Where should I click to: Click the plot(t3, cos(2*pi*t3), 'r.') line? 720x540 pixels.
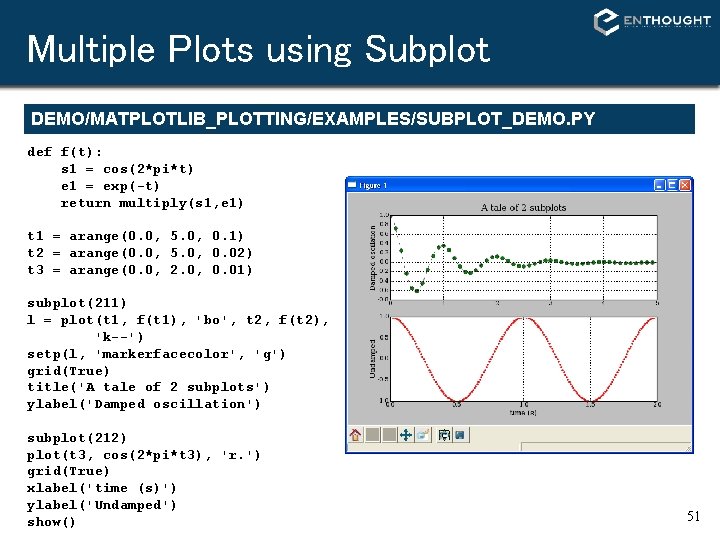pos(144,455)
